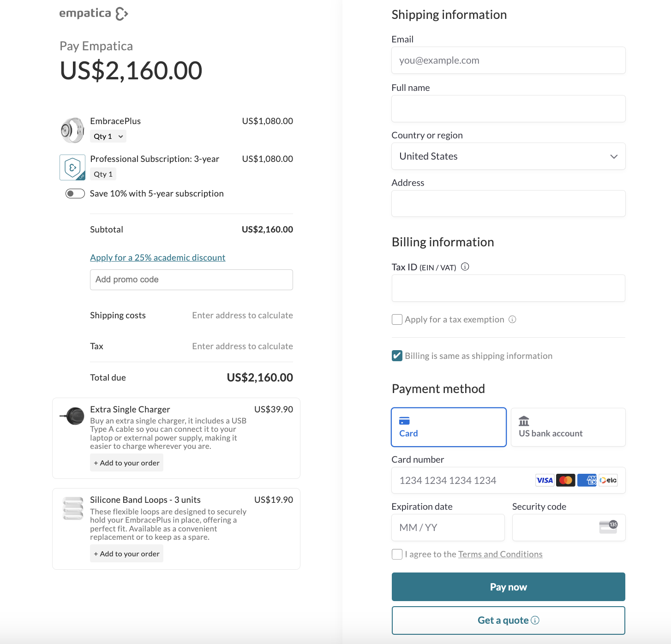Viewport: 671px width, 644px height.
Task: Click the Pay now button
Action: pyautogui.click(x=509, y=587)
